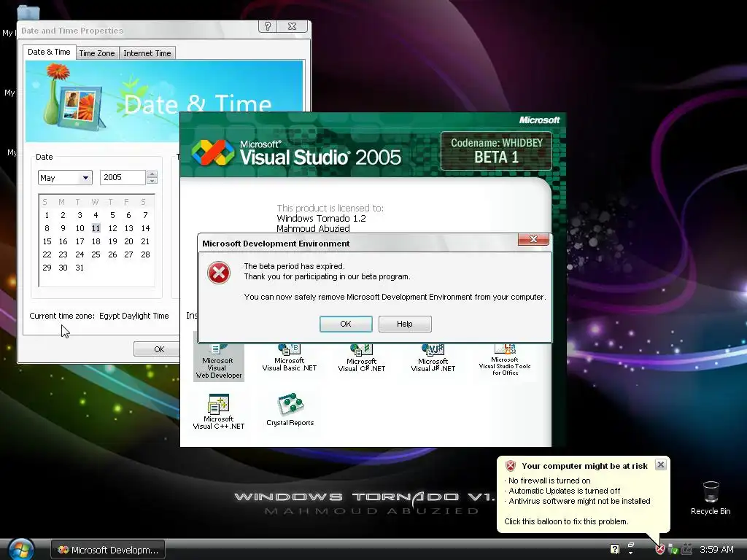Switch to the Internet Time tab
The height and width of the screenshot is (560, 747).
tap(147, 53)
